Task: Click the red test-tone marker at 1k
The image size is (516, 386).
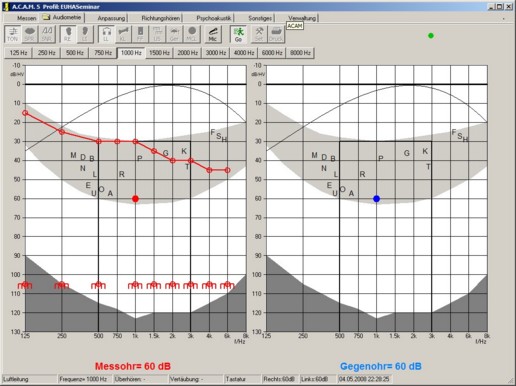Action: pos(135,199)
